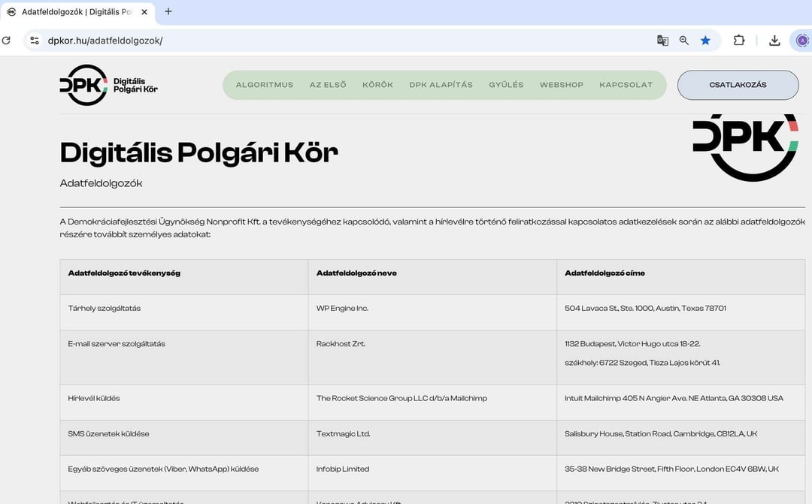Image resolution: width=812 pixels, height=504 pixels.
Task: Open site information icon in address bar
Action: 35,41
